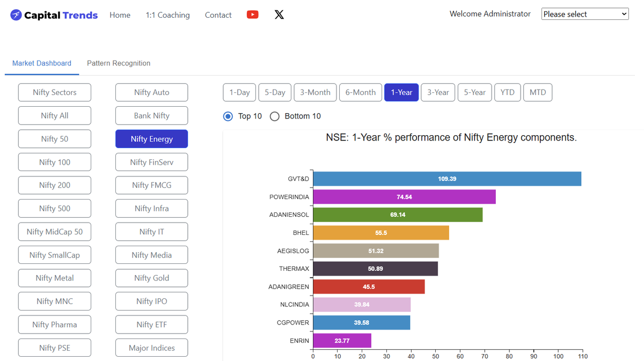Select the 5-Year time period
This screenshot has width=644, height=361.
coord(474,92)
